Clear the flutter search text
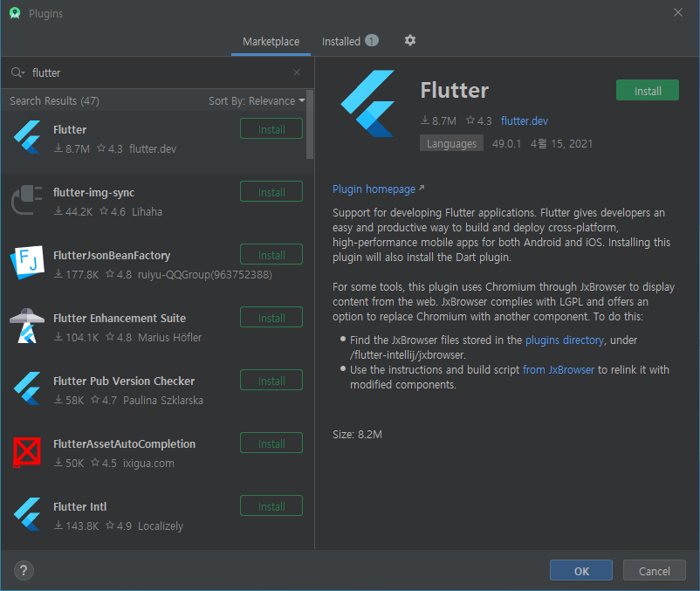The width and height of the screenshot is (700, 591). click(297, 72)
